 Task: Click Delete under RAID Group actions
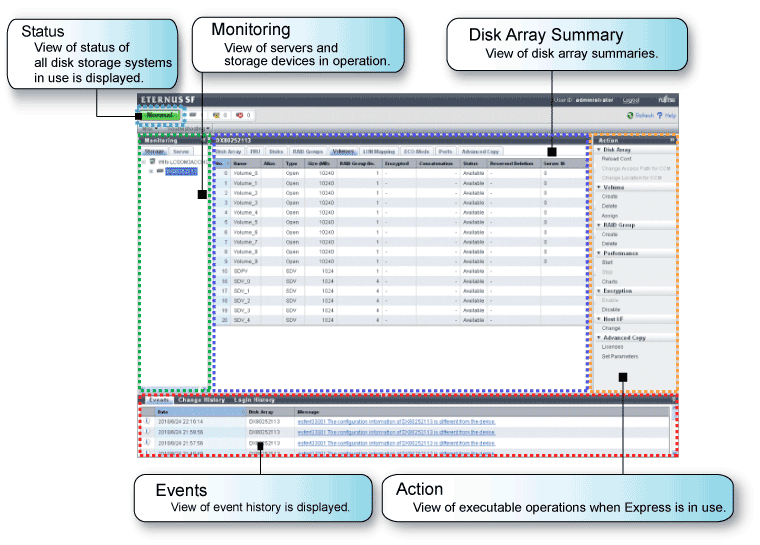[609, 243]
